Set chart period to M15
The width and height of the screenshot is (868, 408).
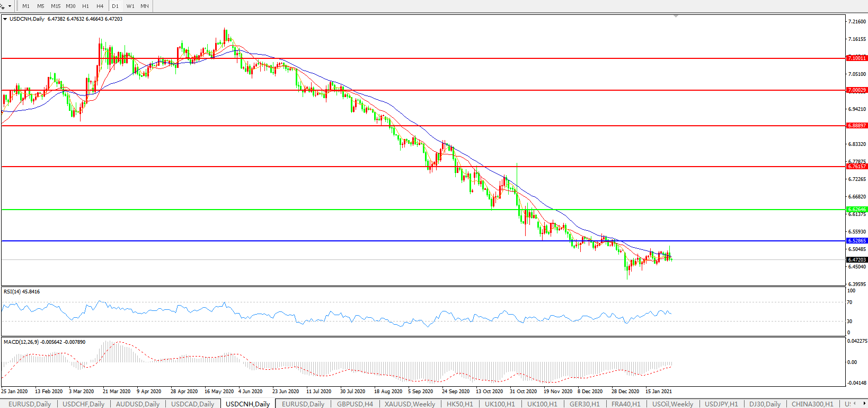pos(55,6)
